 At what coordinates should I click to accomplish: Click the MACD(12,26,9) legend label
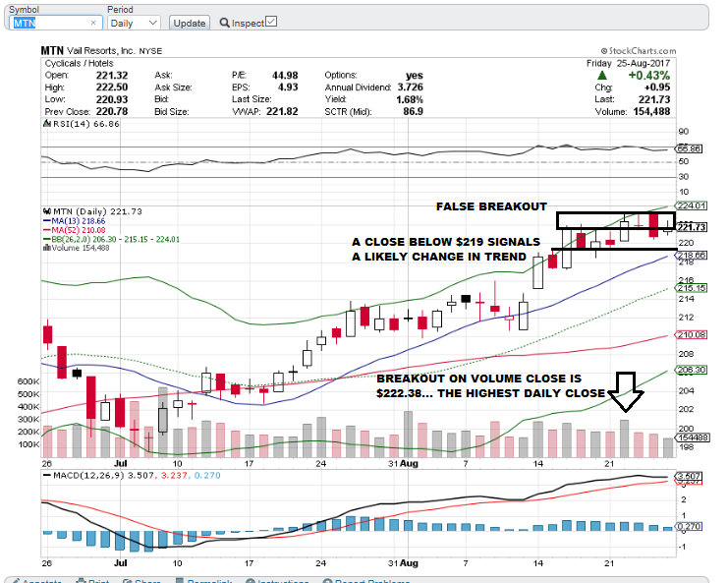tap(88, 475)
